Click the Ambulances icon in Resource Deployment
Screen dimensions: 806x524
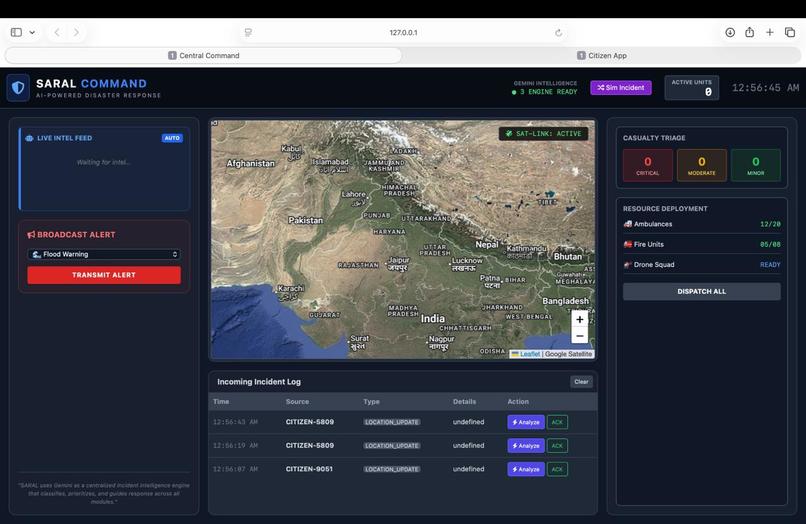tap(628, 224)
